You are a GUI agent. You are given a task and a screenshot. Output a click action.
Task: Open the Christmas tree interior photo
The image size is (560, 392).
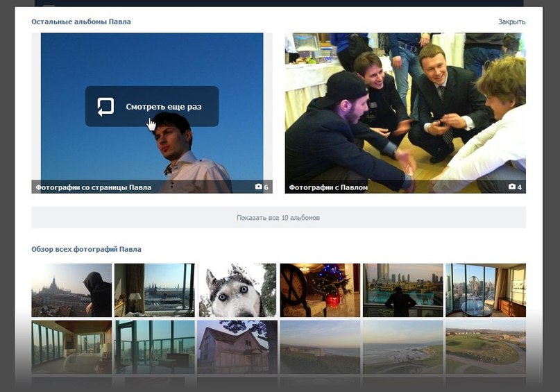point(320,290)
